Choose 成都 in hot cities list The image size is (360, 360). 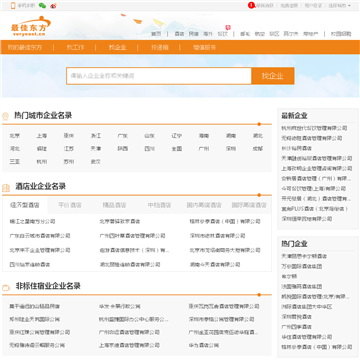coord(258,149)
